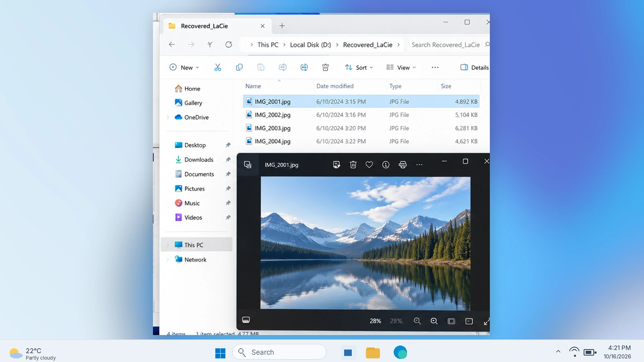The image size is (644, 362).
Task: Open the Sort dropdown menu
Action: pyautogui.click(x=359, y=68)
